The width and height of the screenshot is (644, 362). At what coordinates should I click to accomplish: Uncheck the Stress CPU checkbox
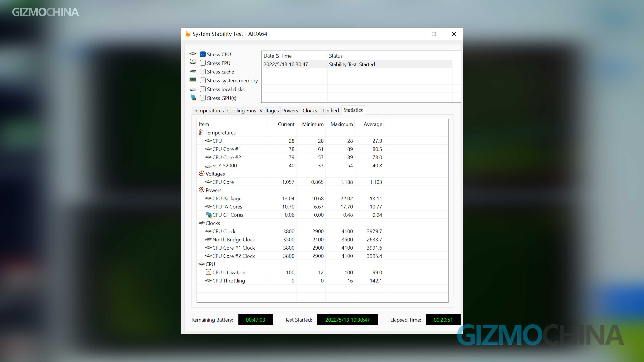(x=203, y=54)
